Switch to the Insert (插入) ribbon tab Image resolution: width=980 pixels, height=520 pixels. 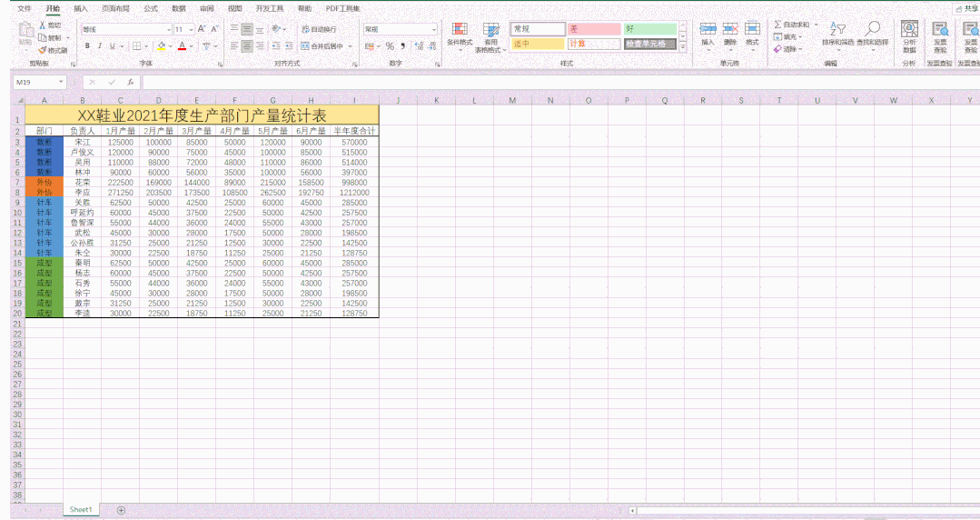click(81, 8)
